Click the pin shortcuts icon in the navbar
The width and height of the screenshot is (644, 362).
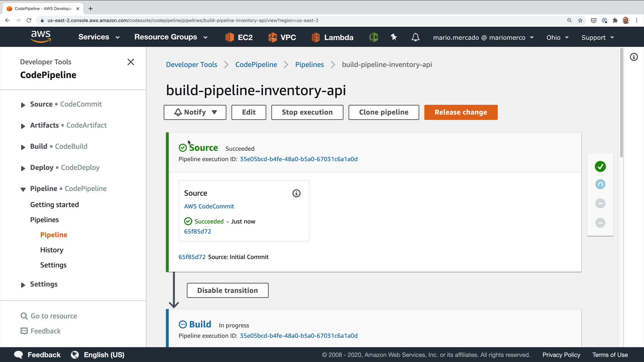(x=394, y=37)
